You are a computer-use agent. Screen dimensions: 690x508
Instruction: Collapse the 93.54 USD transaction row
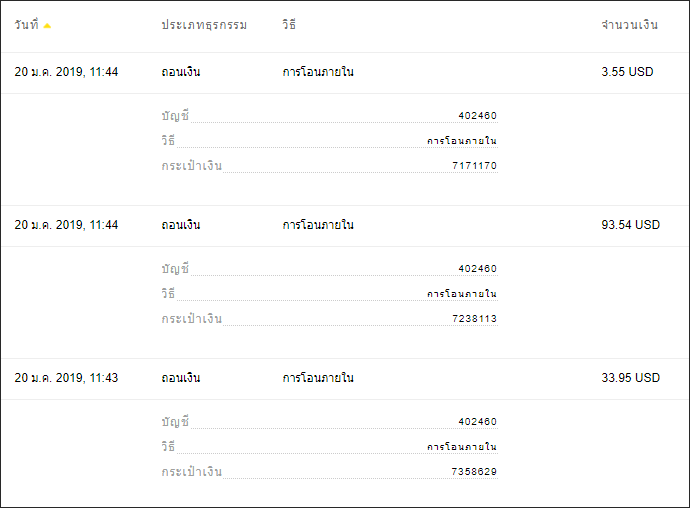click(x=345, y=226)
